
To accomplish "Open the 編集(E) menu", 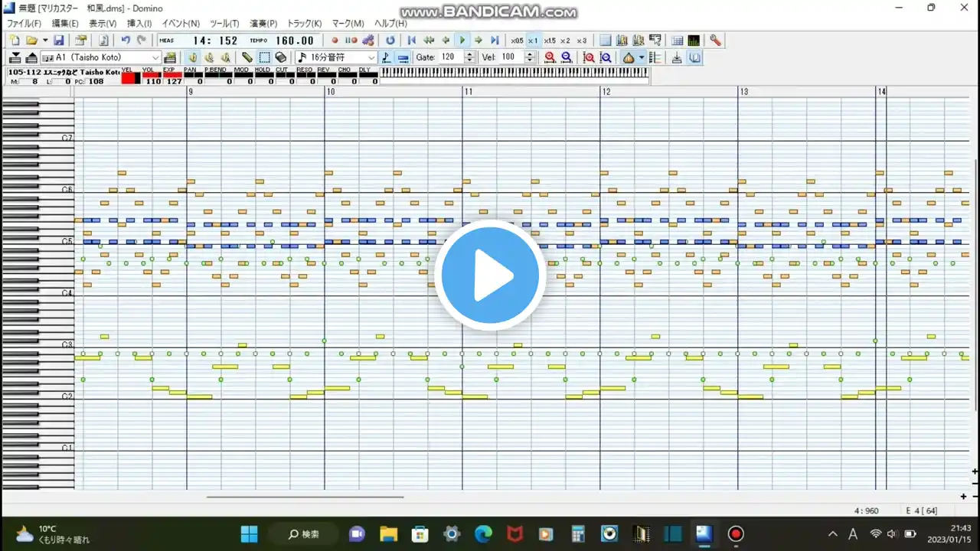I will pos(65,24).
